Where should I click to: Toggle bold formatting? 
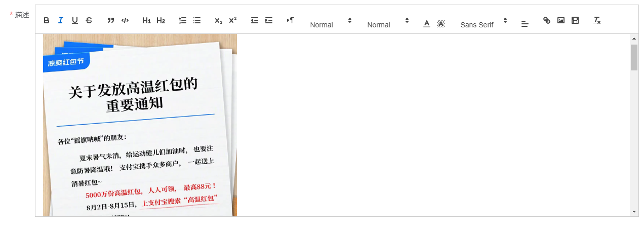coord(47,20)
